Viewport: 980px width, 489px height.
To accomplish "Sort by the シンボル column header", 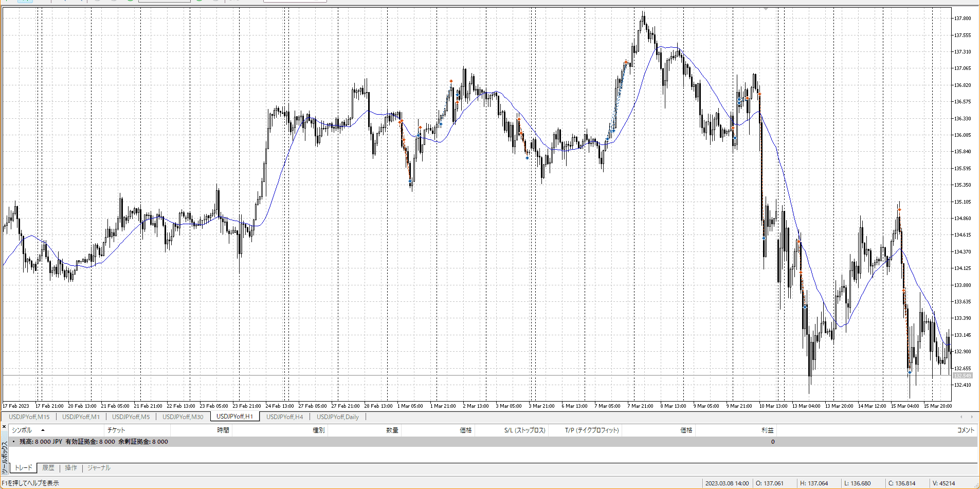I will (x=22, y=430).
